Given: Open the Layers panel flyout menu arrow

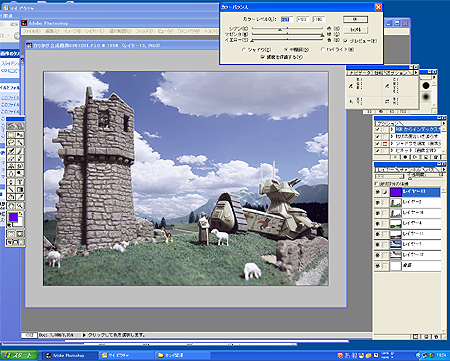Looking at the screenshot, I should coord(443,169).
